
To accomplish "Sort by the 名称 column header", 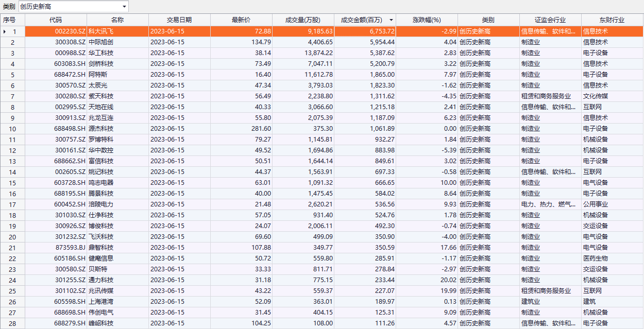I will tap(117, 20).
